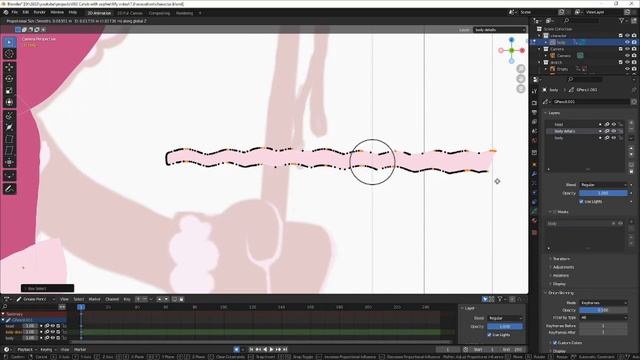Open the Window menu
This screenshot has width=640, height=360.
coord(57,13)
